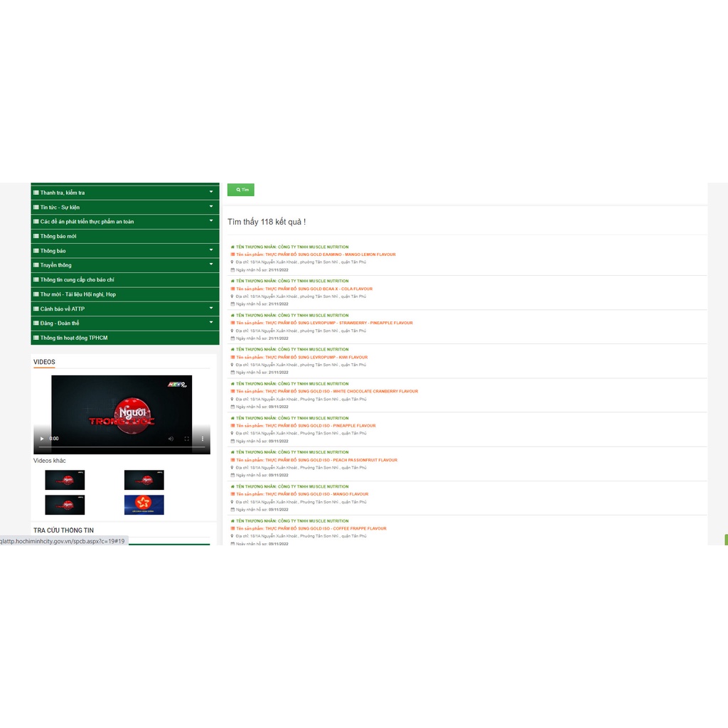Open GOLD ISO - MANGO FLAVOUR product

316,494
